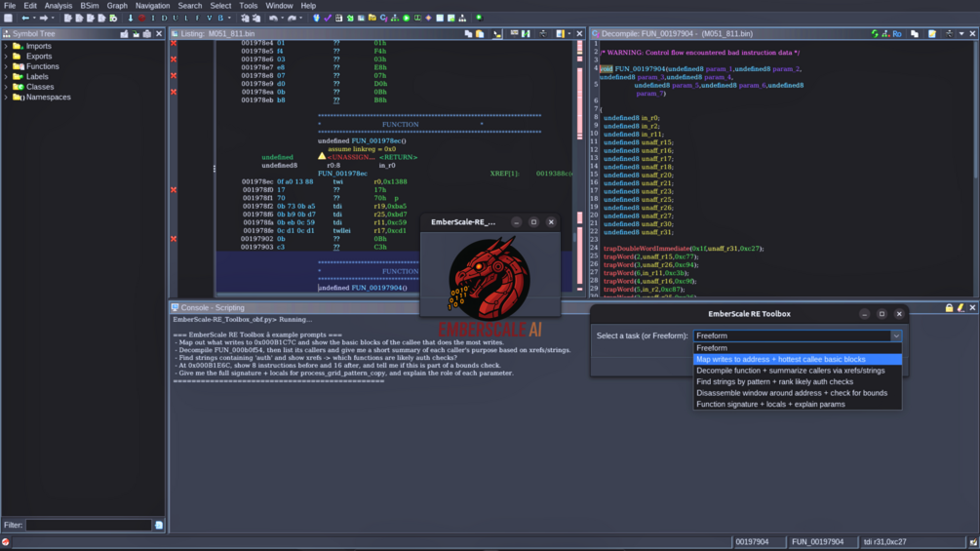Go forward with the right arrow icon
This screenshot has height=551, width=980.
point(44,19)
